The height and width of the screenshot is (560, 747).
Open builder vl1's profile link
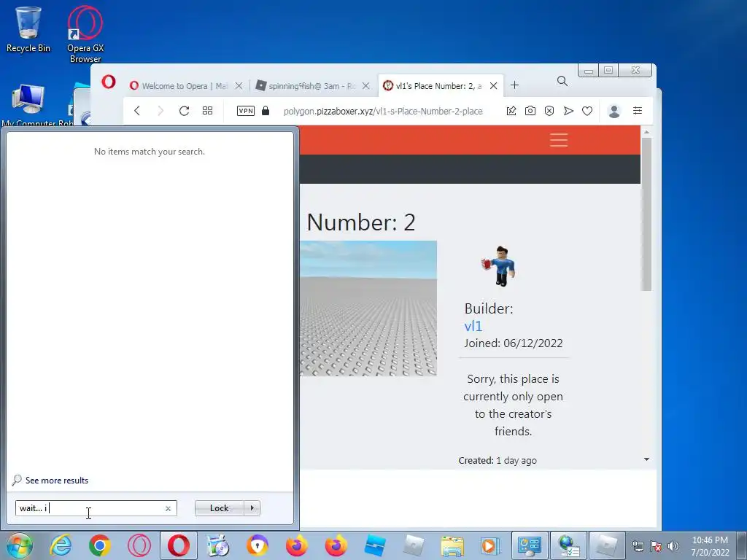click(473, 326)
